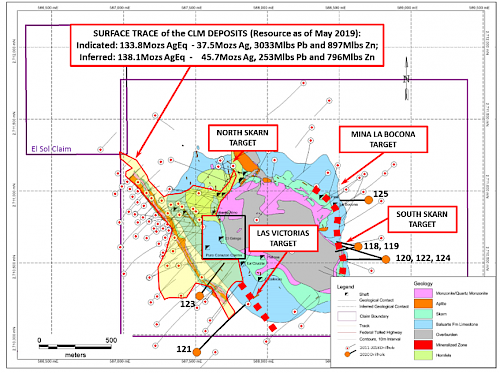Click the LAS VICTORIAS TARGET label box
The image size is (500, 373).
coord(283,238)
